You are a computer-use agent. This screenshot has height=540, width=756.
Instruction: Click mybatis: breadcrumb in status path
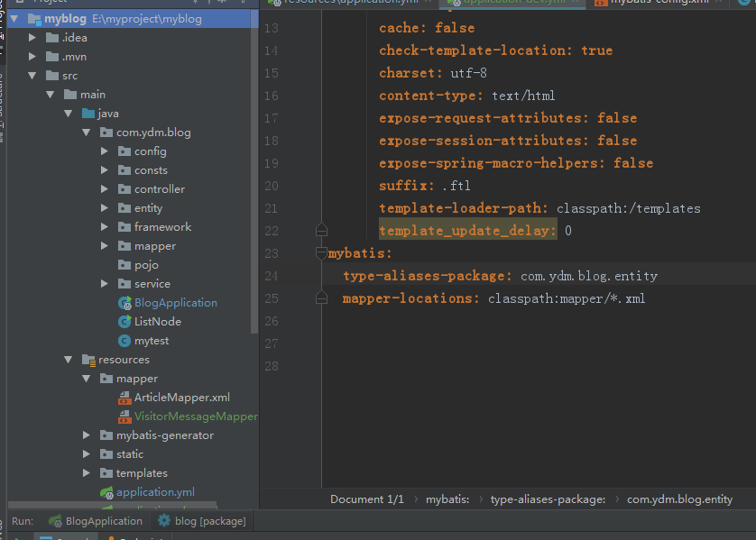pos(447,499)
